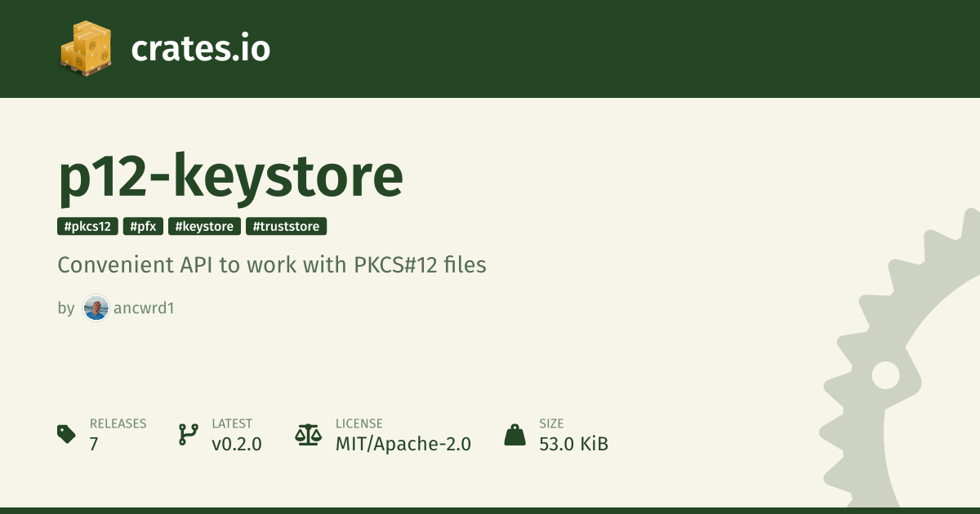Select the #pkcs12 keyword tag
The image size is (980, 514).
point(88,227)
